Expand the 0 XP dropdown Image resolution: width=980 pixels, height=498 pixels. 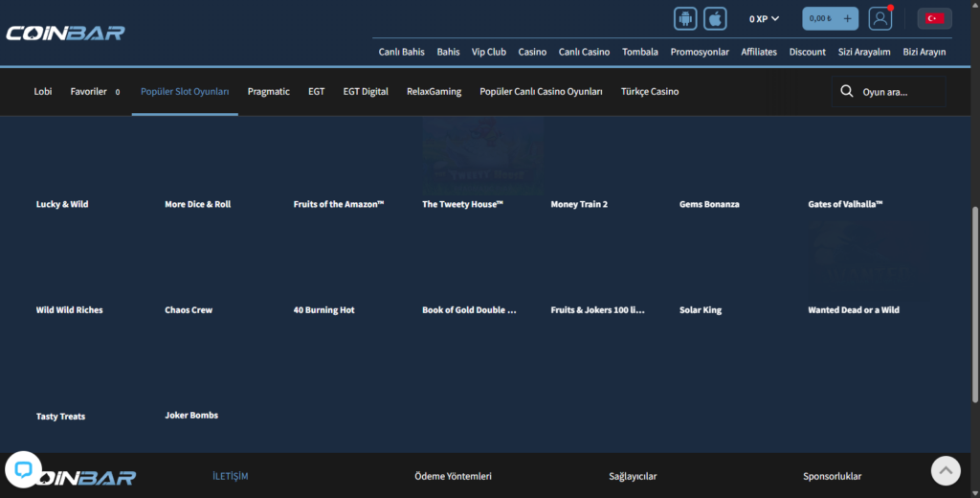[764, 18]
